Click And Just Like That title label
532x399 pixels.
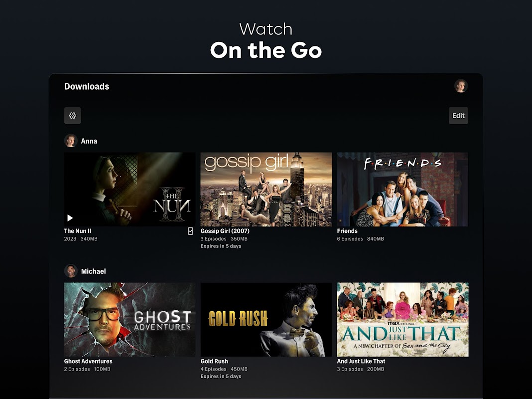coord(361,361)
